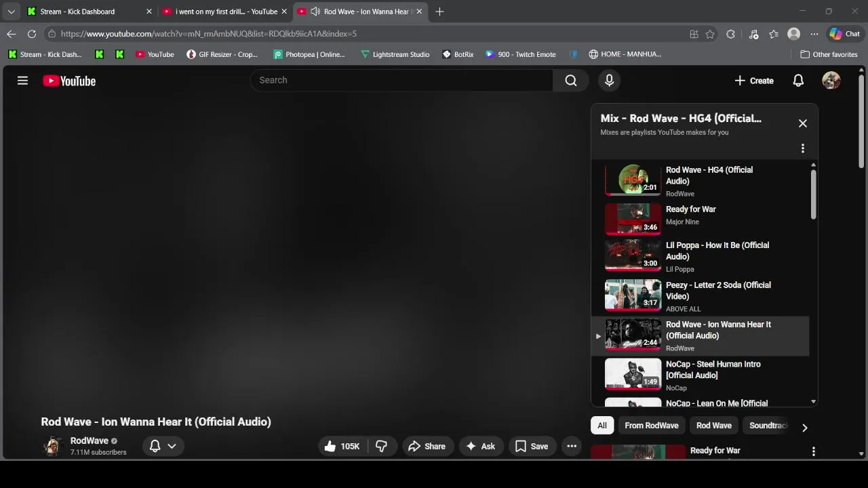This screenshot has height=488, width=868.
Task: Select the All filter chip
Action: point(602,426)
